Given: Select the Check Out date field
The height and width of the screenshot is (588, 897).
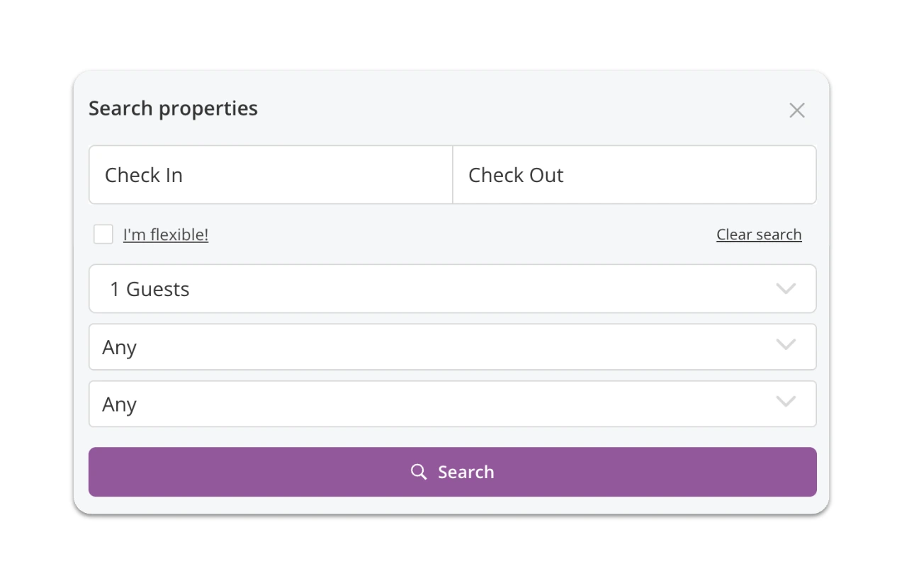Looking at the screenshot, I should coord(634,175).
